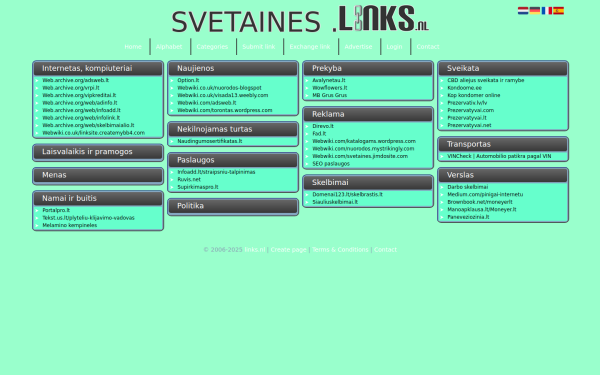Open the Laisvalaikis ir pramogos category header
This screenshot has width=600, height=375.
click(98, 152)
